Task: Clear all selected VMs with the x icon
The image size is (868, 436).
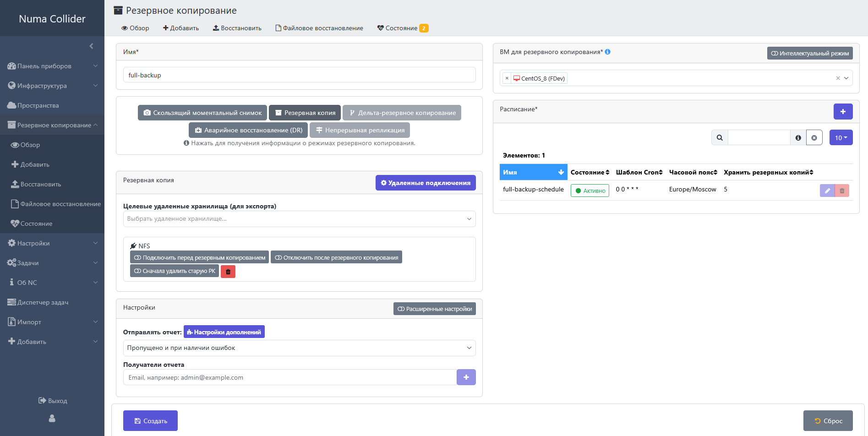Action: (838, 78)
